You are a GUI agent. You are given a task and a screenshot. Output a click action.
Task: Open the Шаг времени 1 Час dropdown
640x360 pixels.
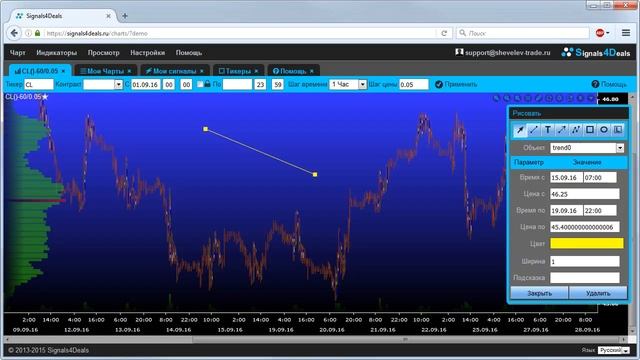(x=362, y=84)
